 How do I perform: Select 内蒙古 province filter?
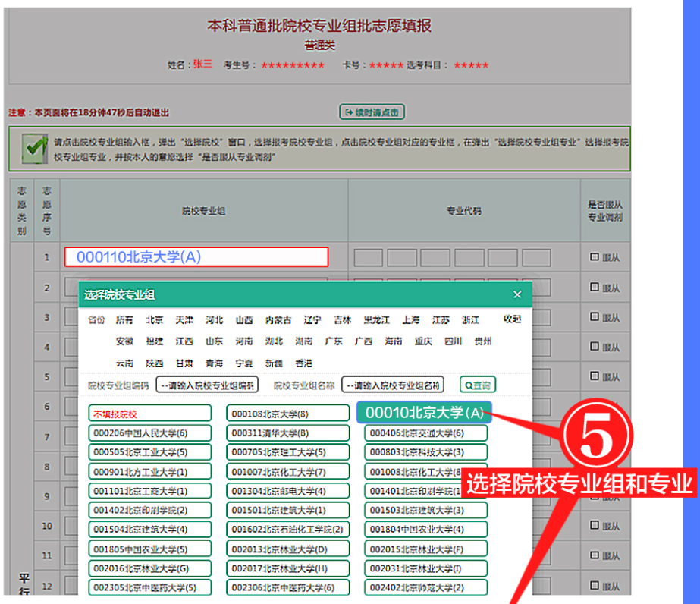(x=278, y=320)
